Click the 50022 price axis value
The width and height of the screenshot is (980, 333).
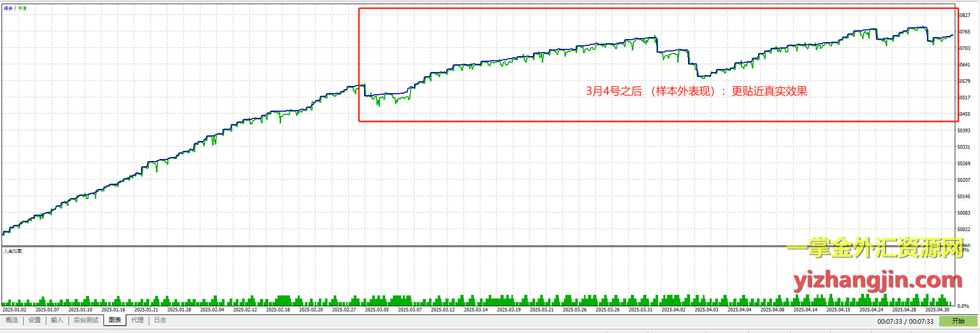tap(964, 230)
